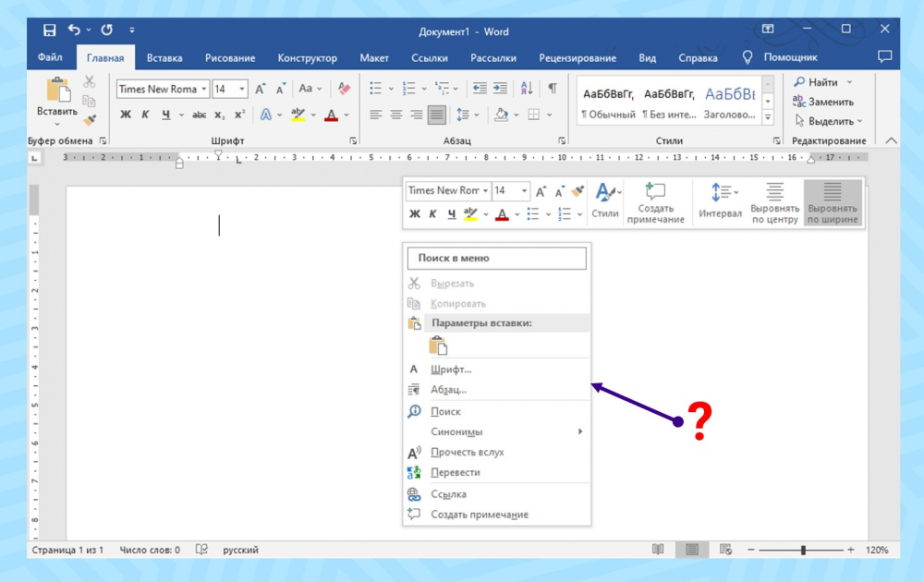
Task: Click the Поиск в меню search field
Action: point(496,259)
